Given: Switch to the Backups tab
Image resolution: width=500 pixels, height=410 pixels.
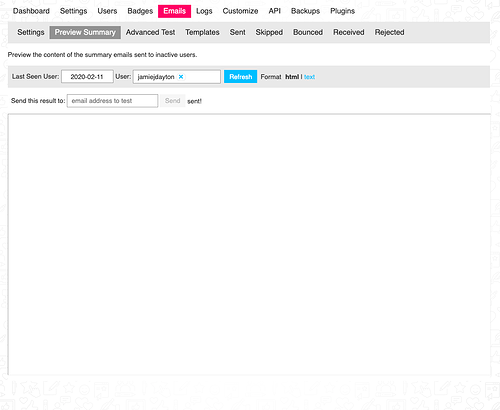Looking at the screenshot, I should 305,11.
